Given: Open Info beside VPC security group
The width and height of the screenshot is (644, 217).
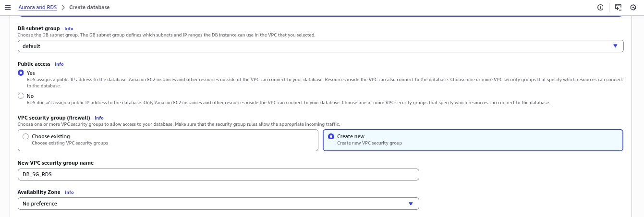Looking at the screenshot, I should 99,118.
